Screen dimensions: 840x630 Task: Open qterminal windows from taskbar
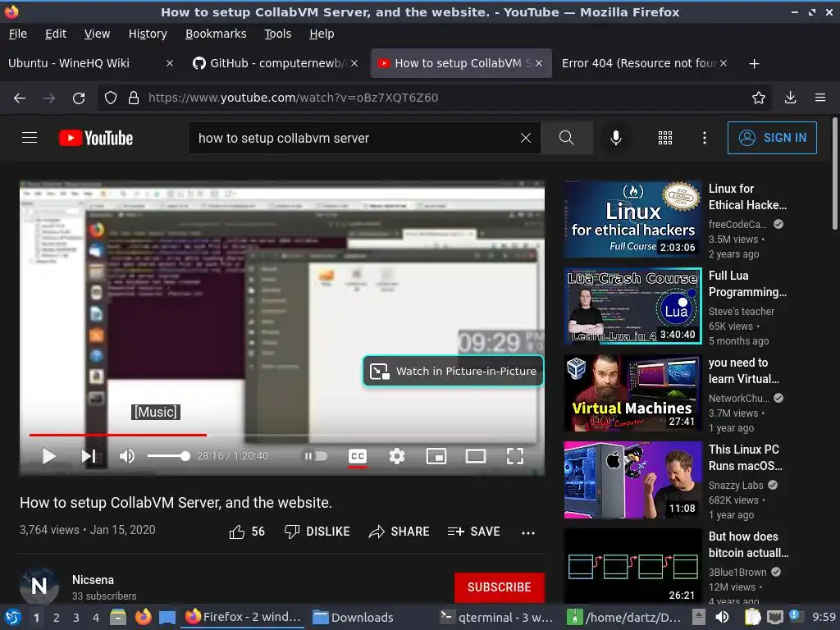496,618
